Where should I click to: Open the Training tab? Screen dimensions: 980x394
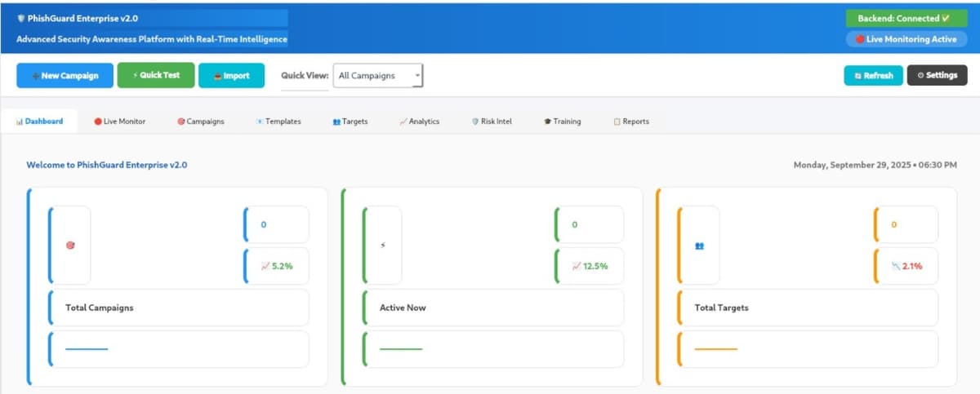pyautogui.click(x=563, y=122)
